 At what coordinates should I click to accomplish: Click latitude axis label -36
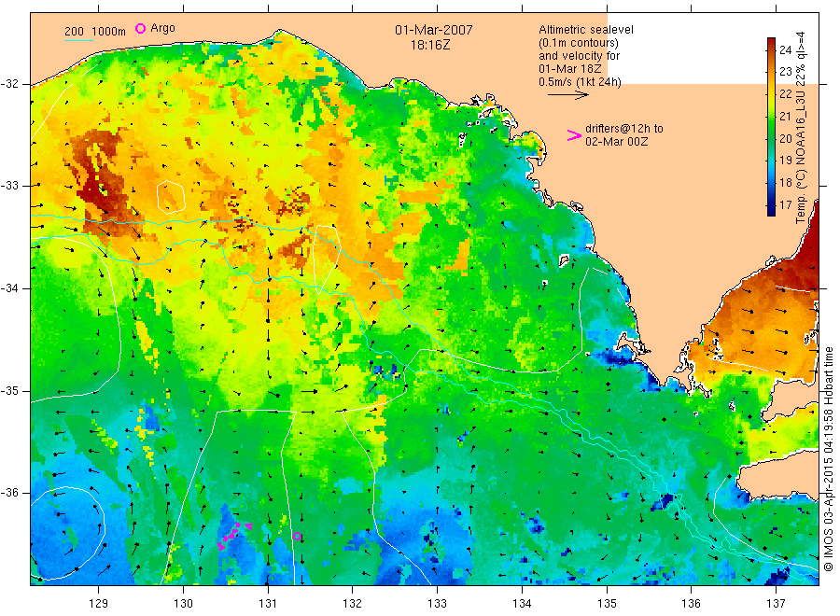(9, 492)
